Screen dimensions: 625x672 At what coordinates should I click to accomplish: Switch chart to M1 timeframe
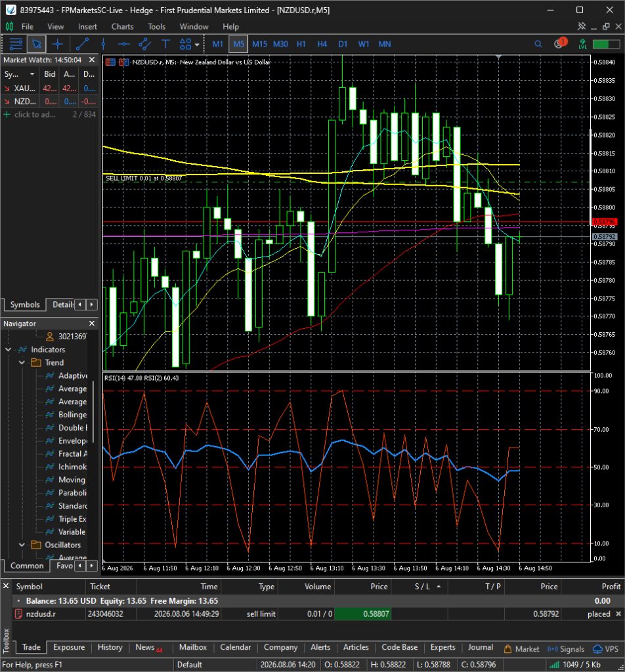(x=218, y=44)
